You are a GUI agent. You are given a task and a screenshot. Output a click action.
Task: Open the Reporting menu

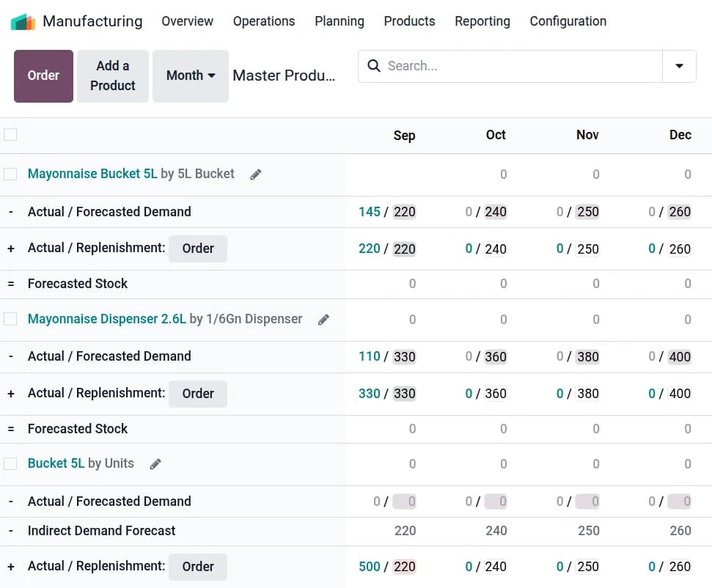[x=482, y=21]
